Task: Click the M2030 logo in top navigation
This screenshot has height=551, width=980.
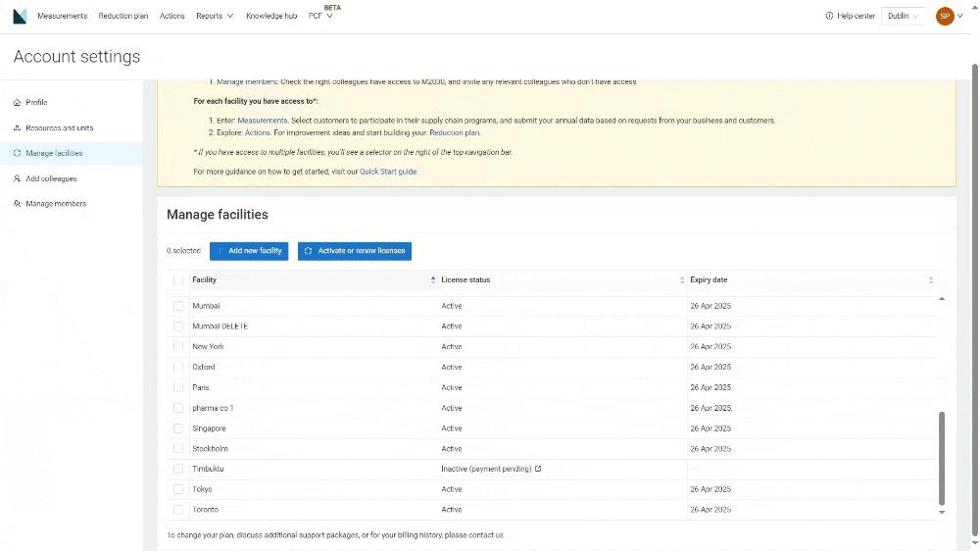Action: pos(20,16)
